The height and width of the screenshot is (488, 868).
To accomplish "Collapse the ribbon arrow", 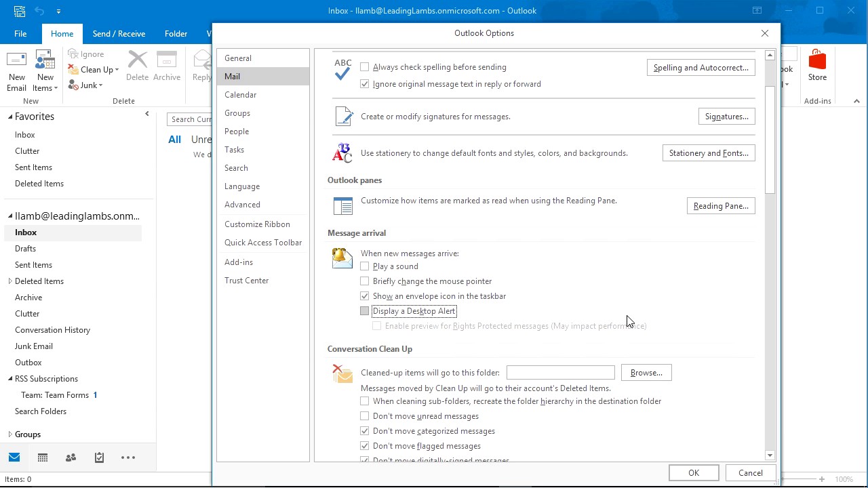I will click(x=856, y=101).
